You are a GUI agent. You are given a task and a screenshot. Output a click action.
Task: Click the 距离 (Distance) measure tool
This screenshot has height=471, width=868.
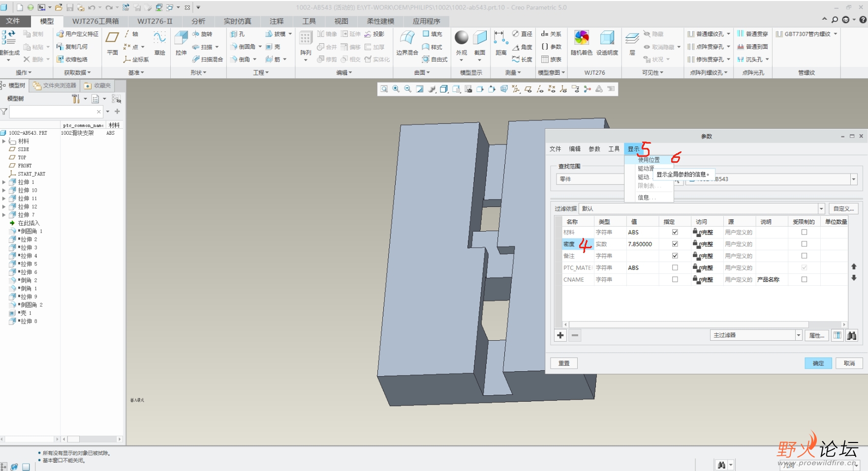[500, 42]
